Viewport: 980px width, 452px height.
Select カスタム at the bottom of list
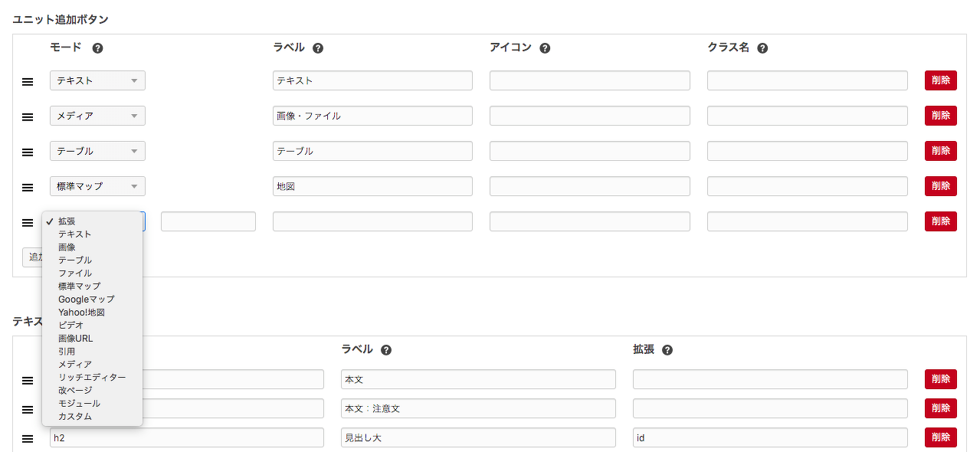point(75,416)
